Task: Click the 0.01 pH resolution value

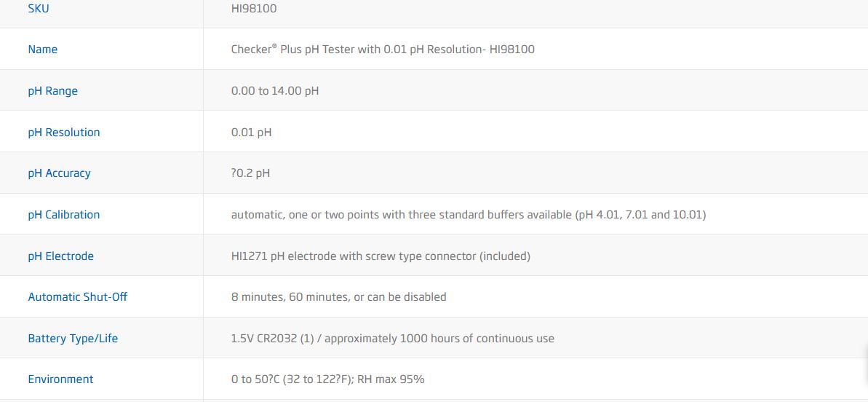Action: click(x=251, y=133)
